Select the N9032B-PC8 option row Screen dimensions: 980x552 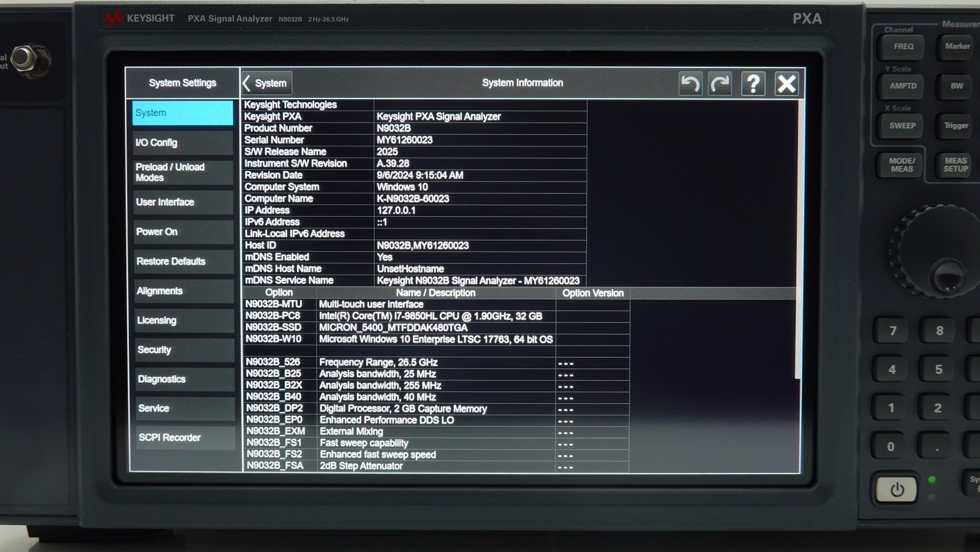[x=436, y=316]
